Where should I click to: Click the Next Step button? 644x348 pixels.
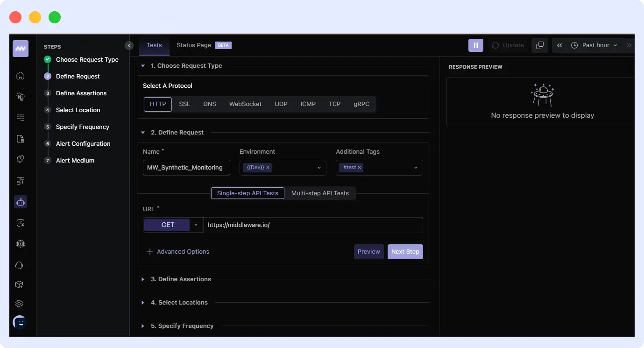pos(405,252)
